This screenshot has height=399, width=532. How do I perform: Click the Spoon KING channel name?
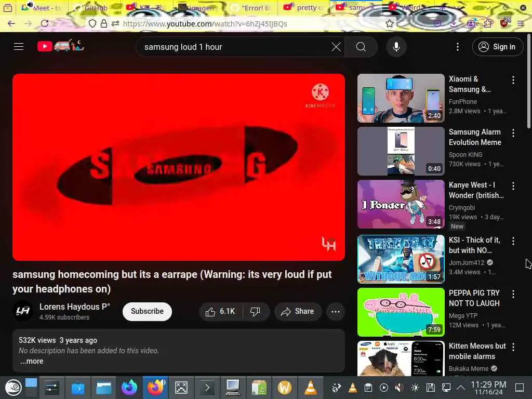(x=465, y=154)
